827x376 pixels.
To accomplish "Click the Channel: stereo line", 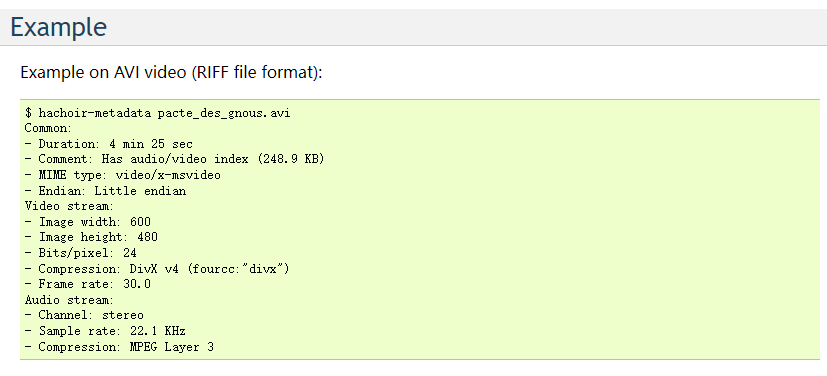I will (84, 315).
